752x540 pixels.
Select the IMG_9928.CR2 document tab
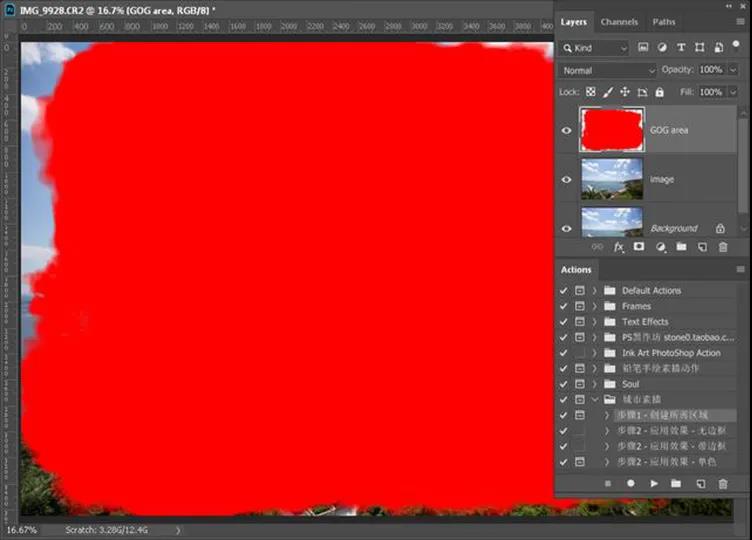pos(118,10)
